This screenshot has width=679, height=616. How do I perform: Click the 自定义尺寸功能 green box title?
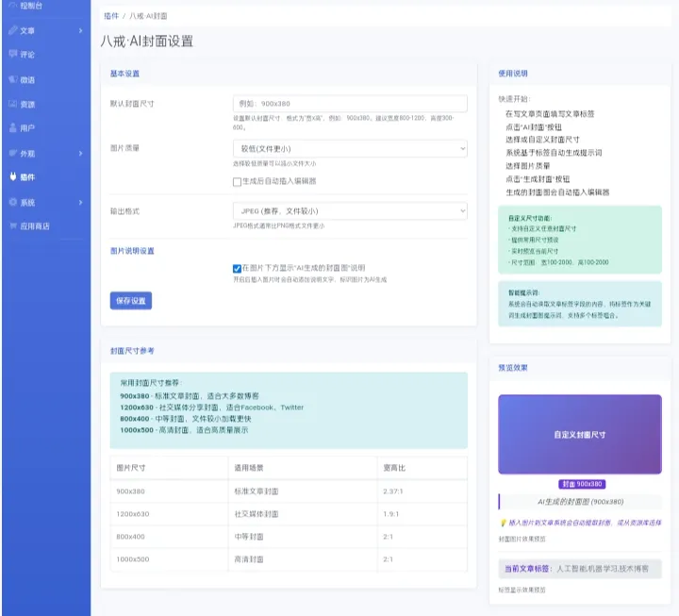[x=530, y=218]
